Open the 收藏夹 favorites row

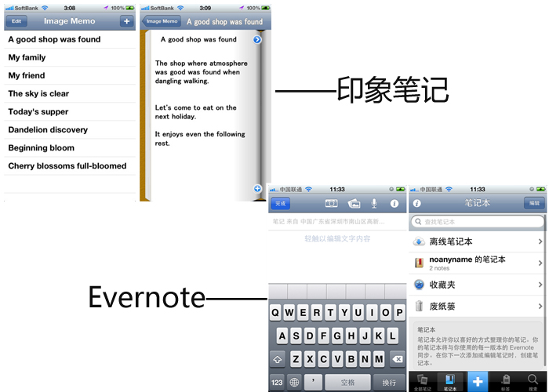click(x=477, y=285)
